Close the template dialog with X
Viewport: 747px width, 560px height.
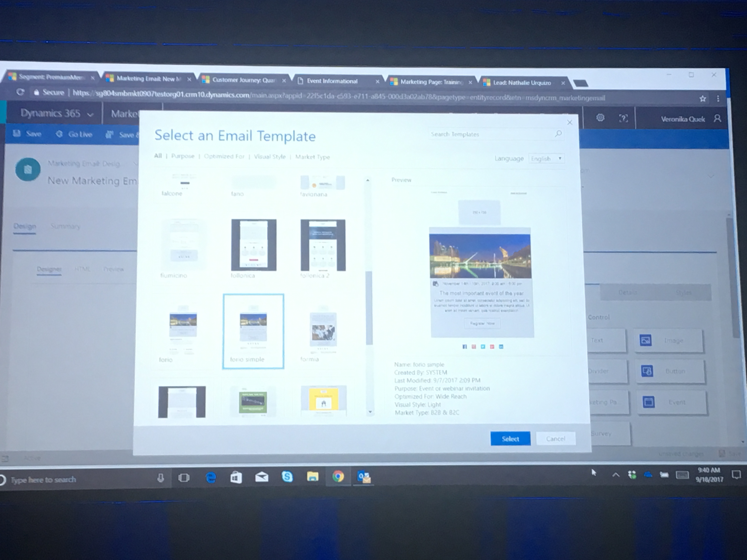click(x=570, y=122)
